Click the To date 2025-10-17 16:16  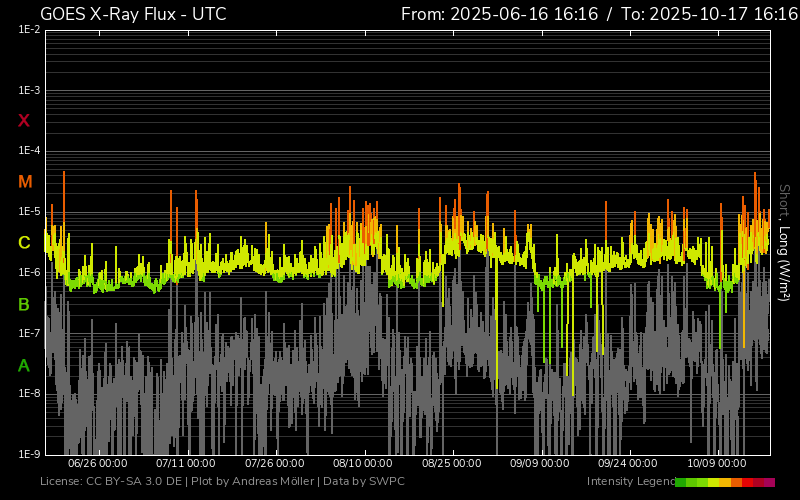pos(716,14)
